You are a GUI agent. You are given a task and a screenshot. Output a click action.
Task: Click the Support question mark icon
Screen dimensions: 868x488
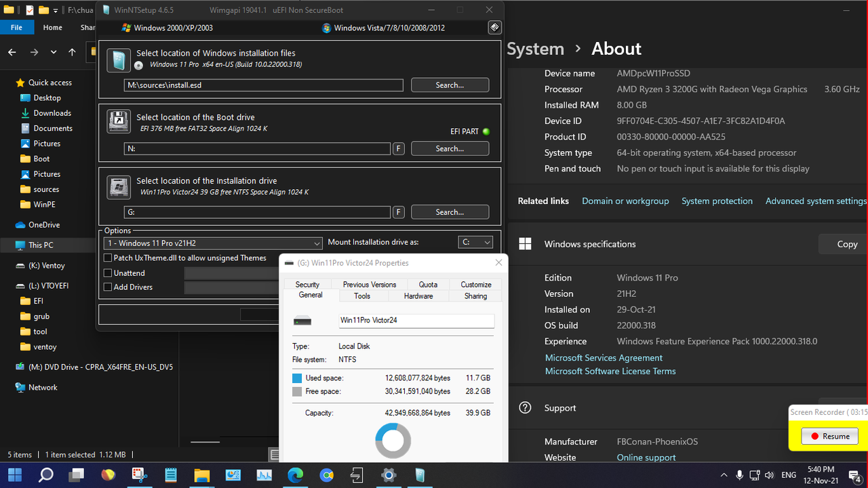[x=525, y=408]
